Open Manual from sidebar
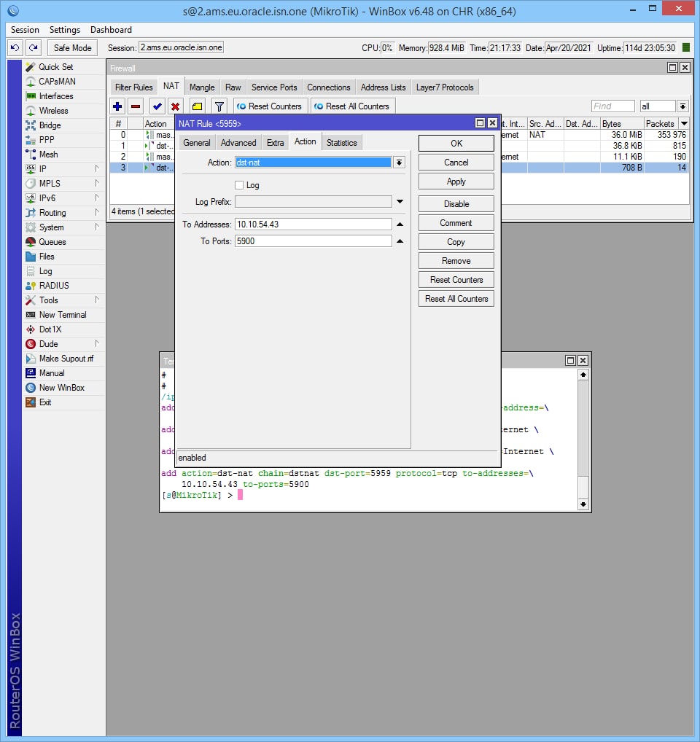This screenshot has height=742, width=700. (52, 373)
